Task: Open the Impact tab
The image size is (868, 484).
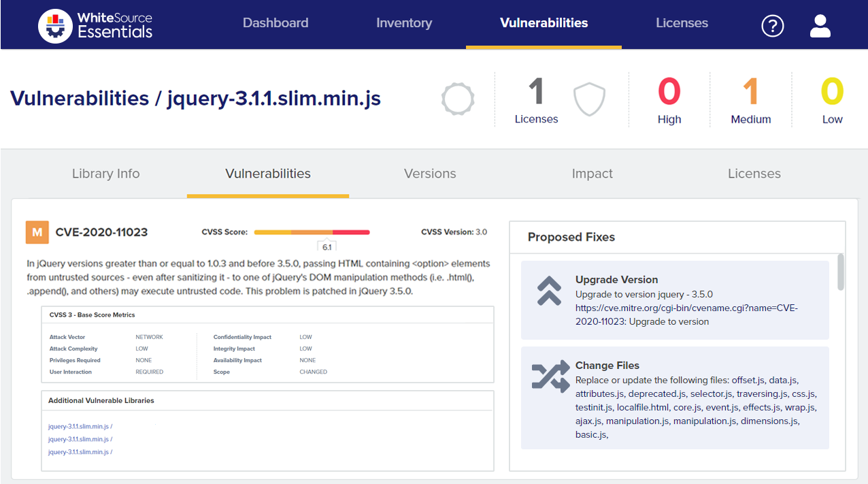Action: tap(592, 174)
